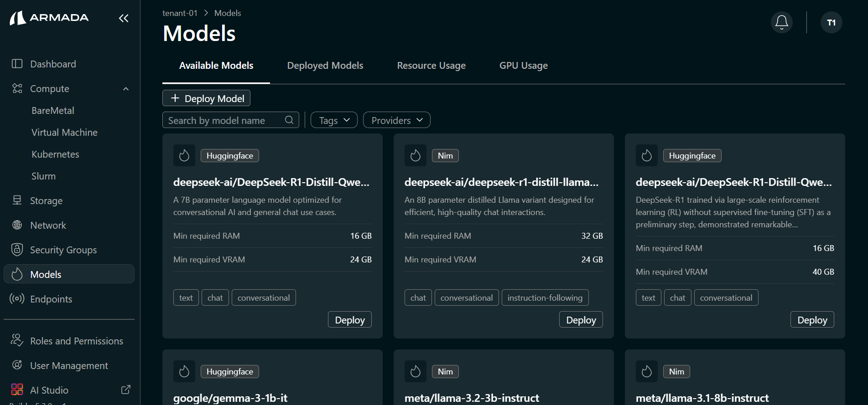Open Kubernetes in the sidebar
868x405 pixels.
click(55, 154)
